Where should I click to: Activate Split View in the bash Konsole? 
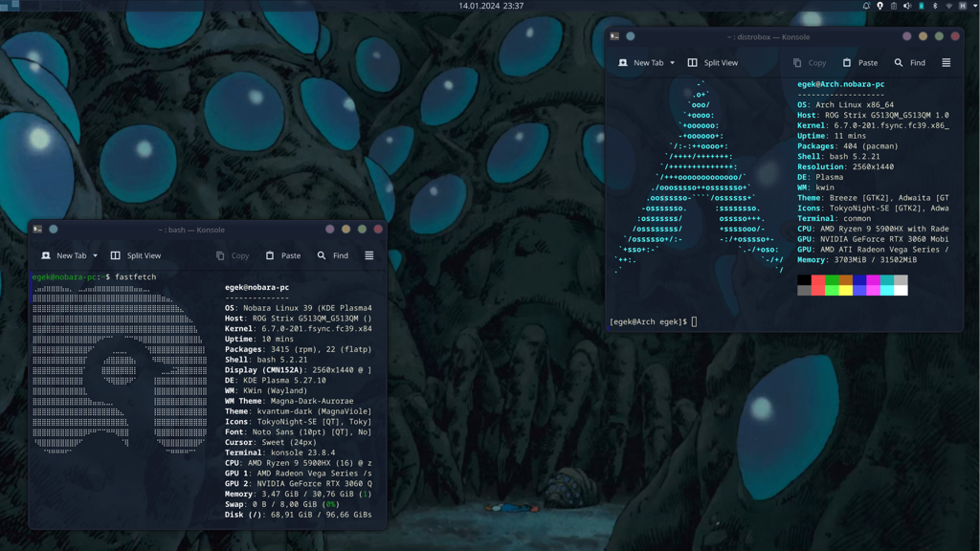click(x=136, y=255)
